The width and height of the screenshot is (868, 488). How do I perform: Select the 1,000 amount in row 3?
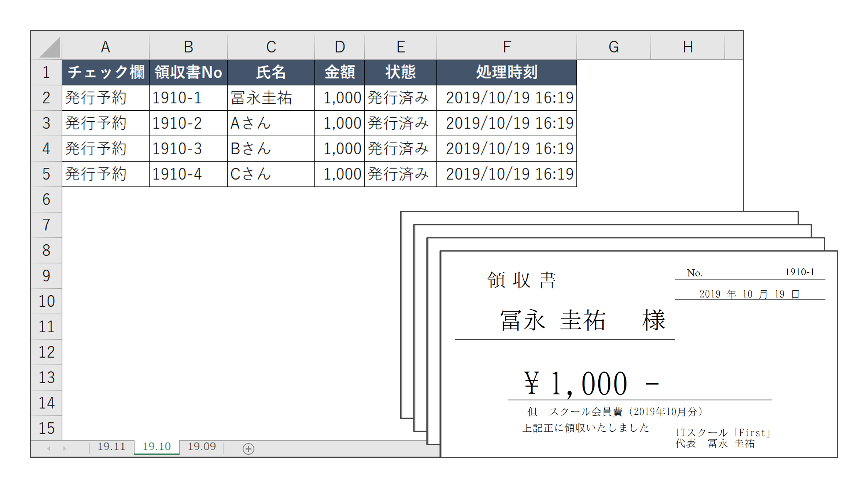(x=340, y=123)
